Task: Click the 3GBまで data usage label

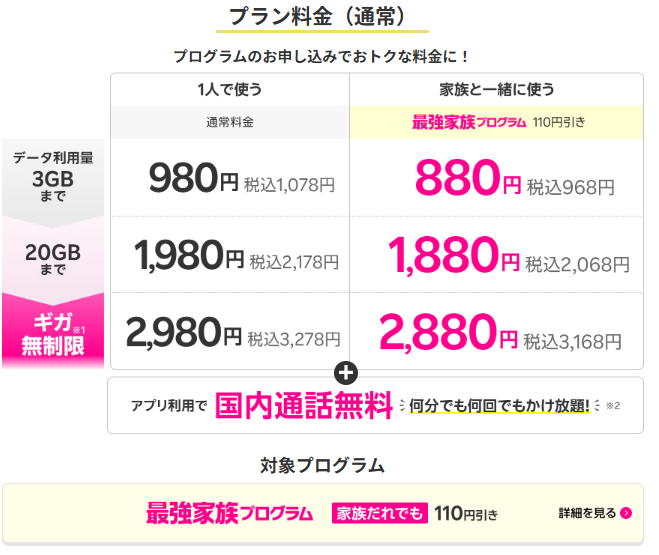Action: click(53, 177)
